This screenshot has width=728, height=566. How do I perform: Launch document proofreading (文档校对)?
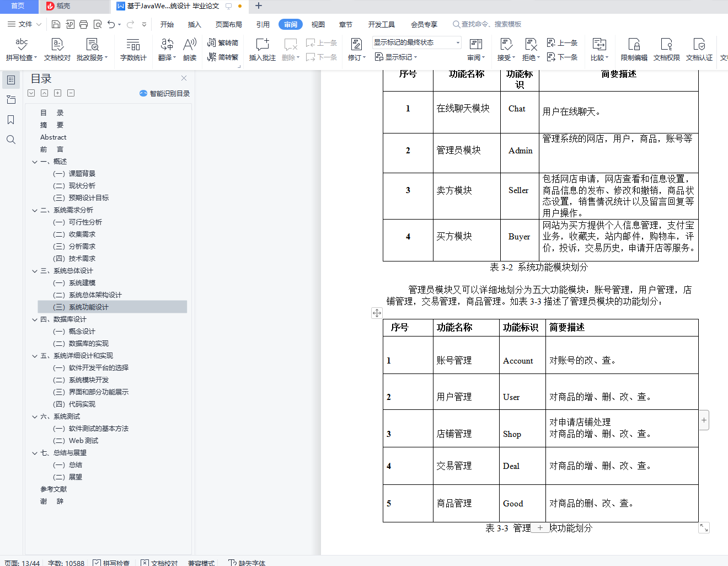57,49
